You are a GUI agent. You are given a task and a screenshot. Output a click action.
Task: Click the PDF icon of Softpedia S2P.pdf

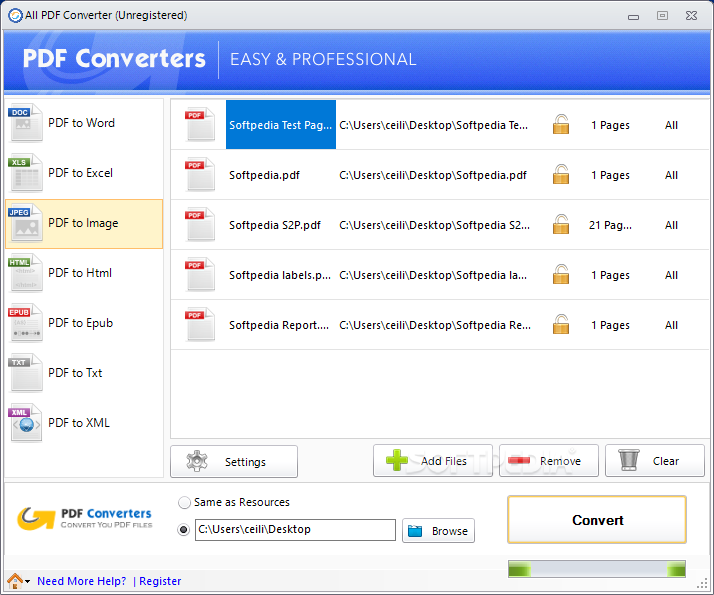[x=199, y=224]
